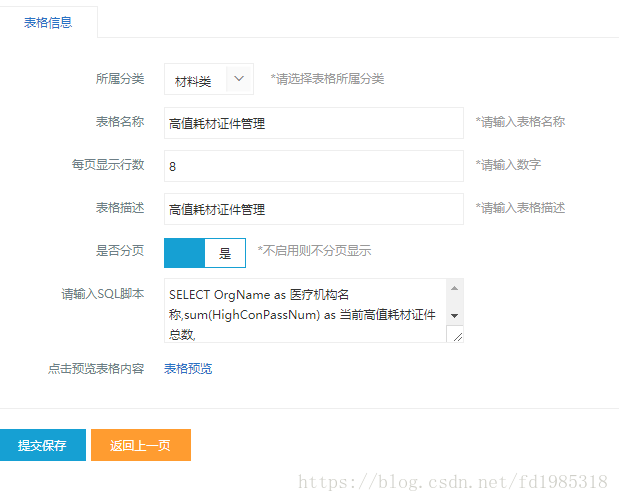This screenshot has width=619, height=502.
Task: Click the 点击预览表格内容 label
Action: 96,369
